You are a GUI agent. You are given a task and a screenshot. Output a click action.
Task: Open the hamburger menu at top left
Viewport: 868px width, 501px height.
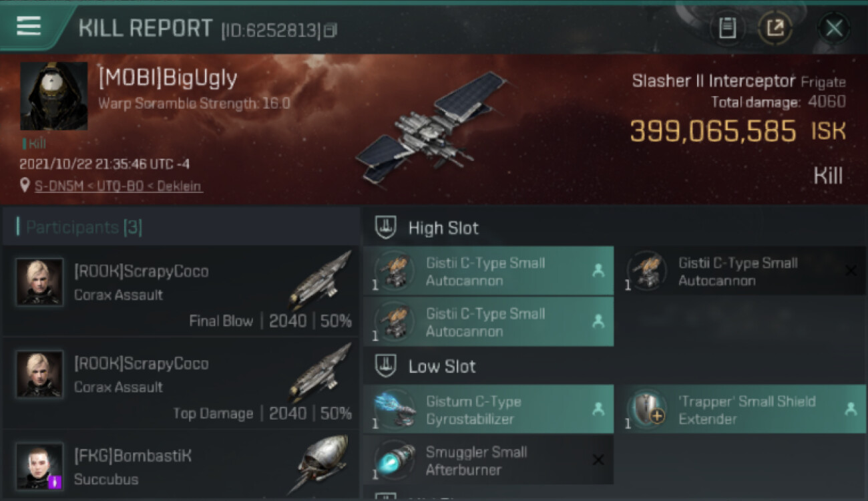pos(29,26)
